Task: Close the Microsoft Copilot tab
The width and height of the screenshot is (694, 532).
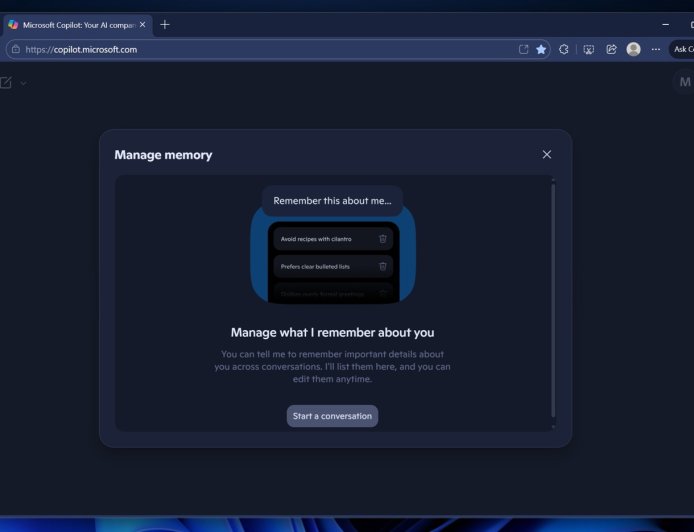Action: (x=143, y=24)
